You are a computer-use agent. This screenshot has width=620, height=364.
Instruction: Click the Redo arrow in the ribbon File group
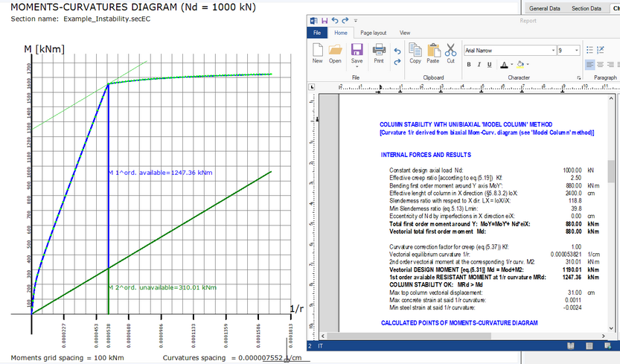click(x=397, y=62)
